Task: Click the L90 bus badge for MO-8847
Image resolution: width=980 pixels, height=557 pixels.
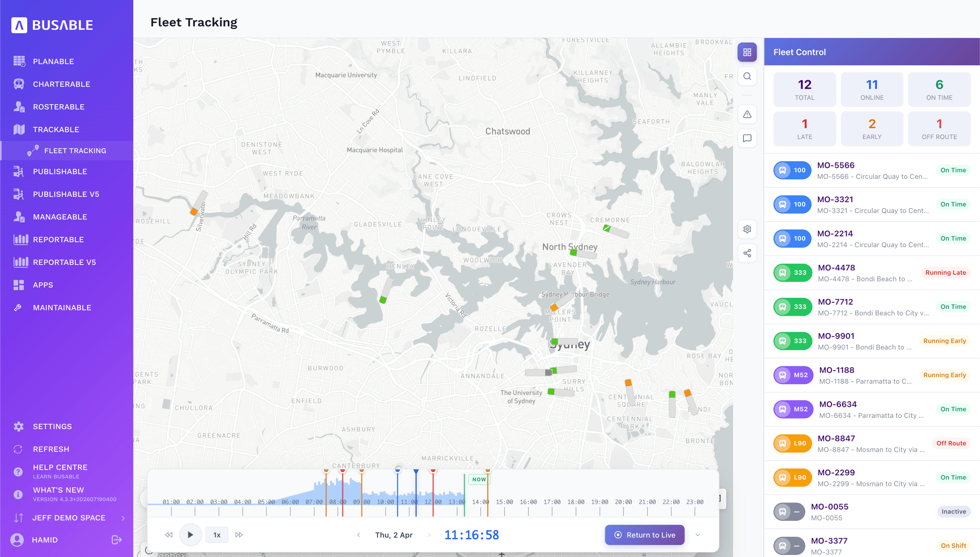Action: tap(792, 443)
